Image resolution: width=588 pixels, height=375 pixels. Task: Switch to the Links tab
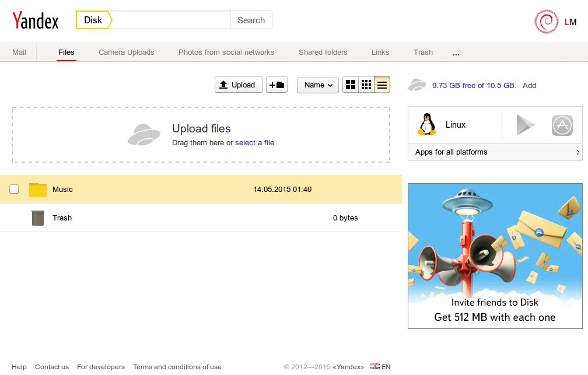click(x=380, y=52)
